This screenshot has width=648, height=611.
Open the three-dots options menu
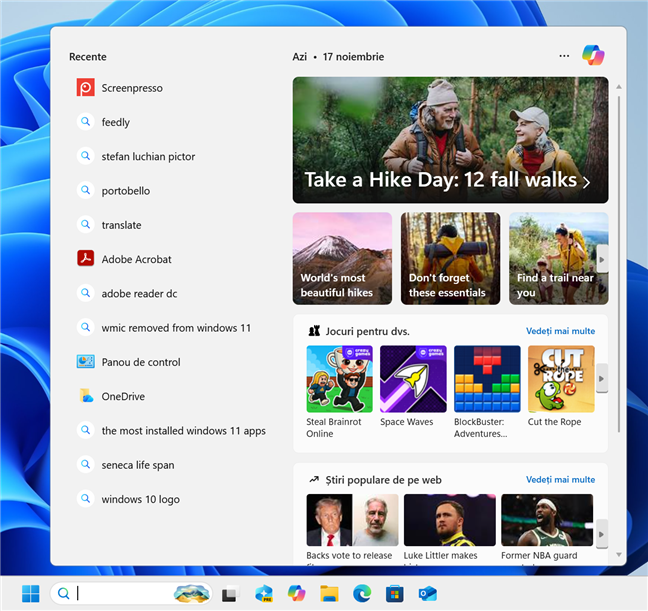coord(564,56)
